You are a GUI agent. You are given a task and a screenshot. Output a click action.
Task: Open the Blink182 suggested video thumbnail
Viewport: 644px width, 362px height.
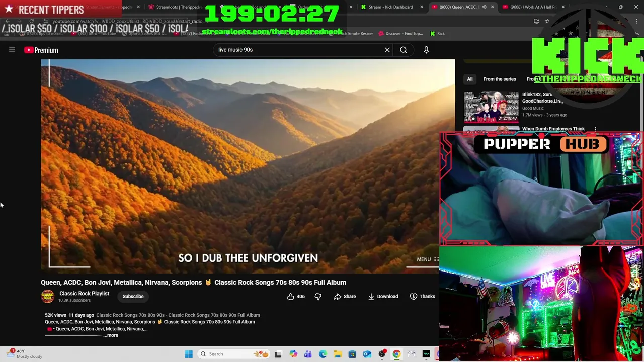coord(491,107)
